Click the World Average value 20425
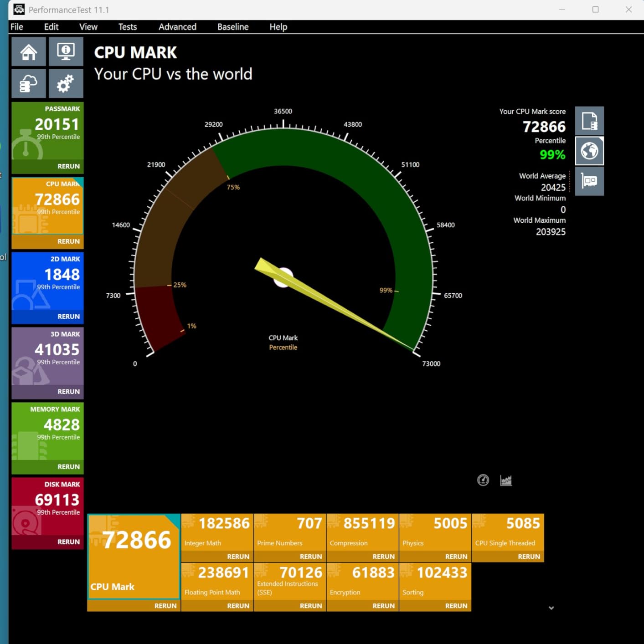The image size is (644, 644). coord(553,188)
